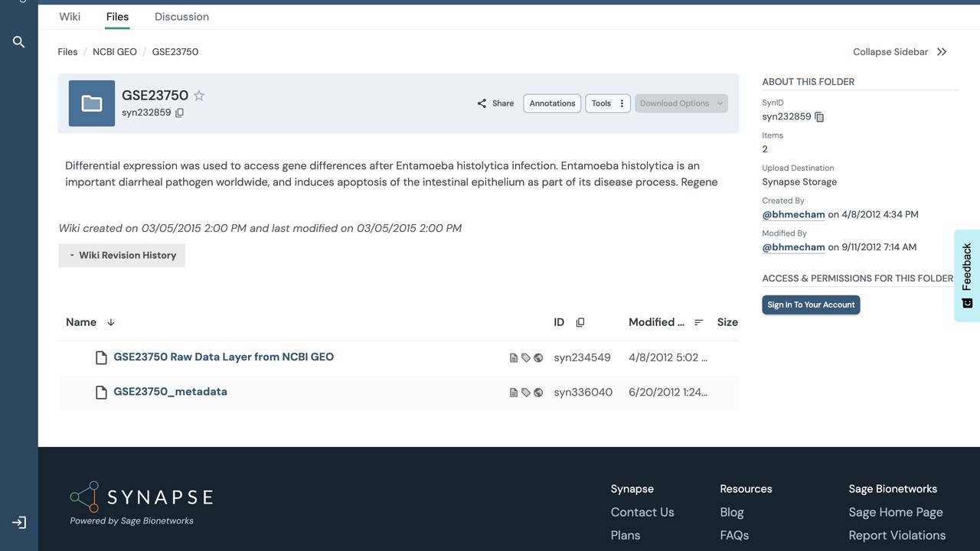Sort by Modified column sort icon

coord(699,323)
